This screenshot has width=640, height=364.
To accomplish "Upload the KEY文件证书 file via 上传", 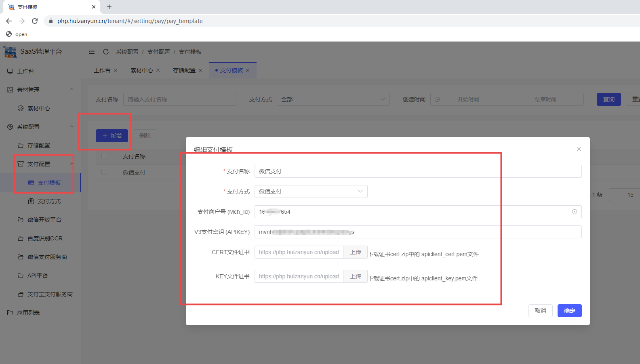I will [356, 276].
